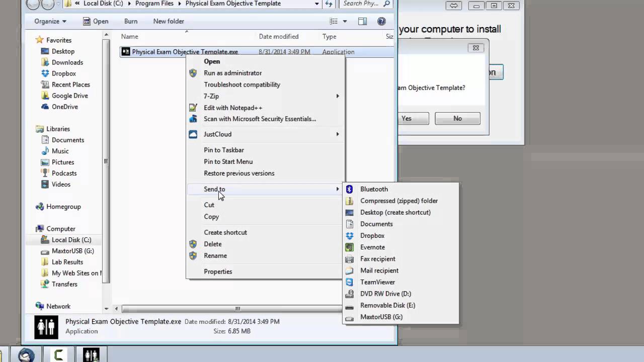This screenshot has width=644, height=362.
Task: Send file to Documents
Action: 376,224
